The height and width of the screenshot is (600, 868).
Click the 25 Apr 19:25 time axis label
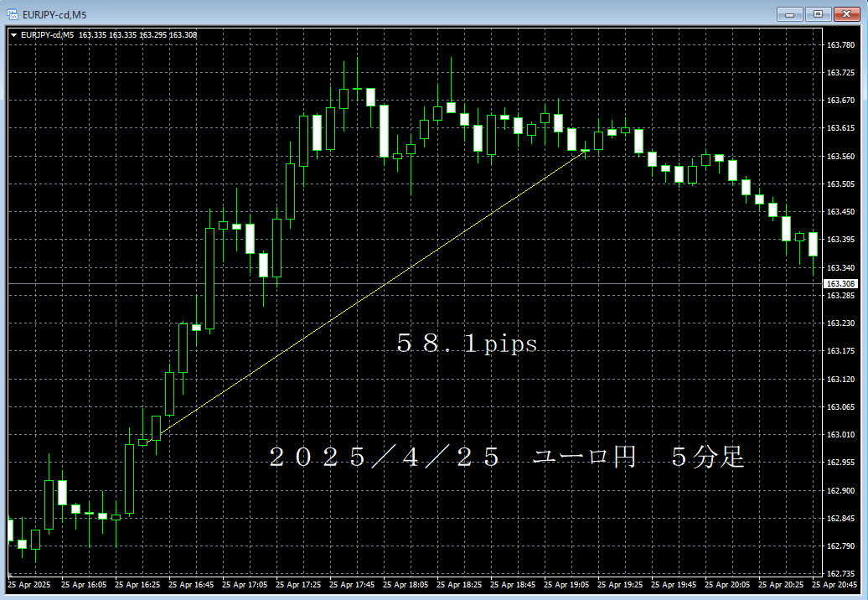(621, 585)
